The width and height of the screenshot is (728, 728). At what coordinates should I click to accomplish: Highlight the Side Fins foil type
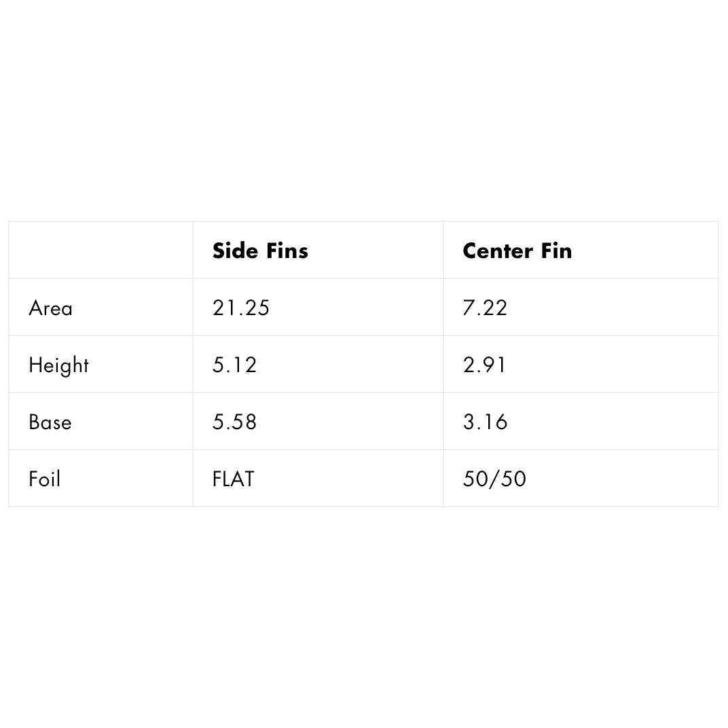pyautogui.click(x=233, y=479)
